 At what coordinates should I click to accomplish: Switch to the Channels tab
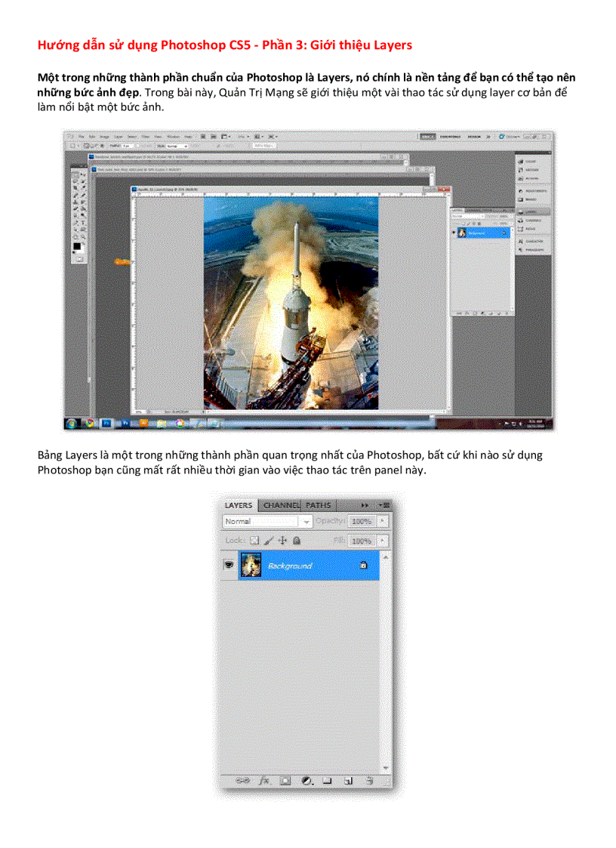coord(280,505)
